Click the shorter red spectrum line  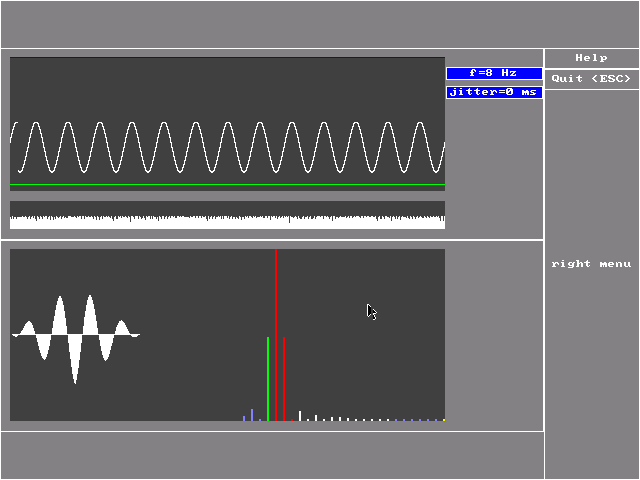tap(284, 380)
